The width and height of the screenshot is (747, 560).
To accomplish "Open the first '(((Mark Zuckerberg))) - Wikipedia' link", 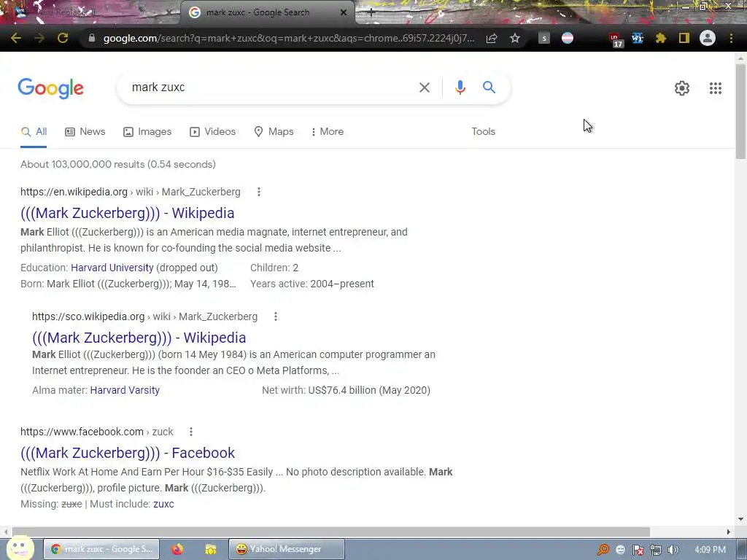I will tap(127, 213).
